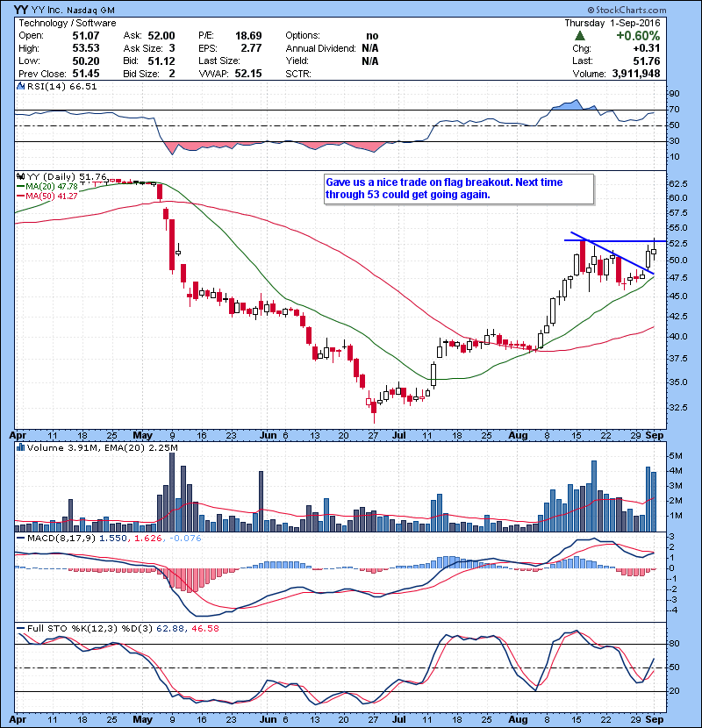Click the green up-triangle change indicator
Image resolution: width=702 pixels, height=728 pixels.
pos(579,36)
